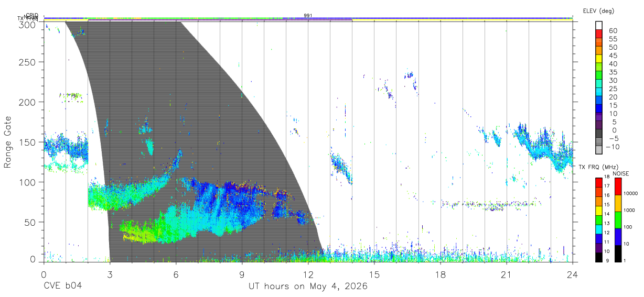Click the NOISE label 10000
The image size is (644, 297).
631,193
